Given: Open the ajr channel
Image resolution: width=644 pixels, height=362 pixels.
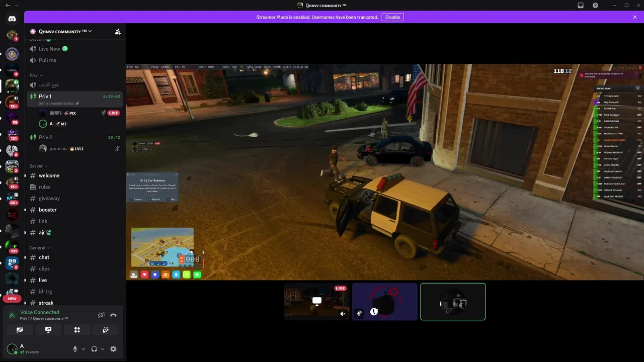Looking at the screenshot, I should point(74,233).
